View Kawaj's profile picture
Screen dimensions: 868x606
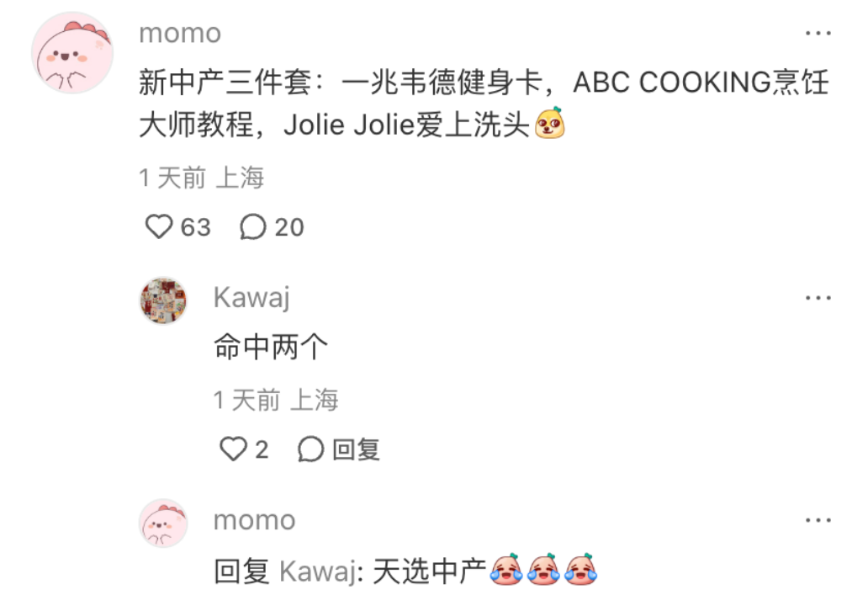click(x=163, y=300)
